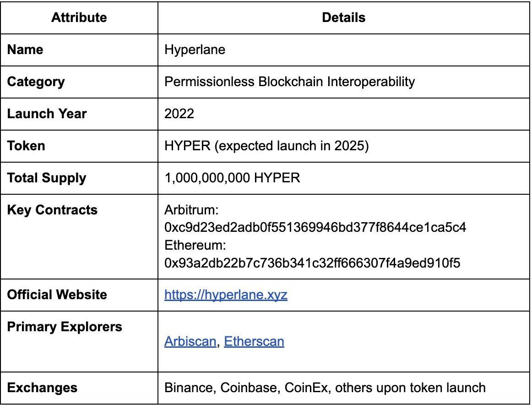
Task: Select the Total Supply label
Action: [x=47, y=178]
